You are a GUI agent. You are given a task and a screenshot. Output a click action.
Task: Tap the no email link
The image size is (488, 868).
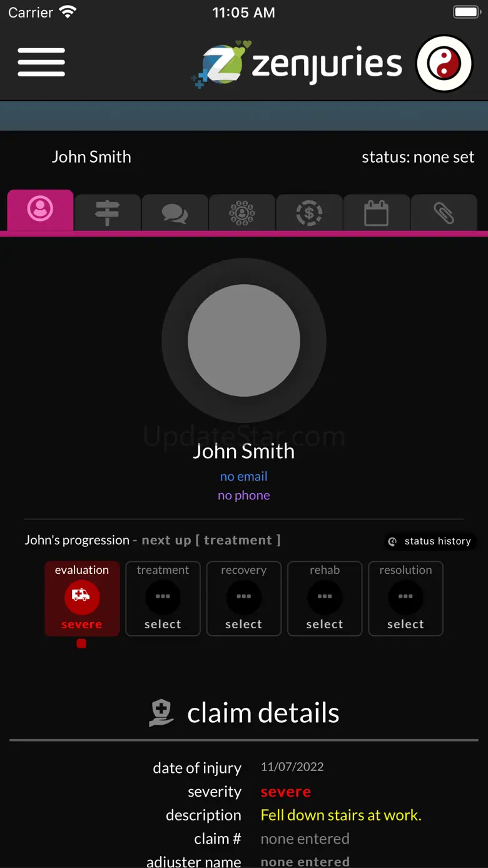tap(244, 476)
